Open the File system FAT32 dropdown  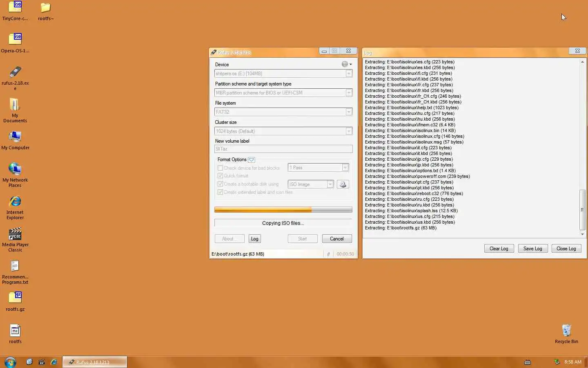point(283,112)
